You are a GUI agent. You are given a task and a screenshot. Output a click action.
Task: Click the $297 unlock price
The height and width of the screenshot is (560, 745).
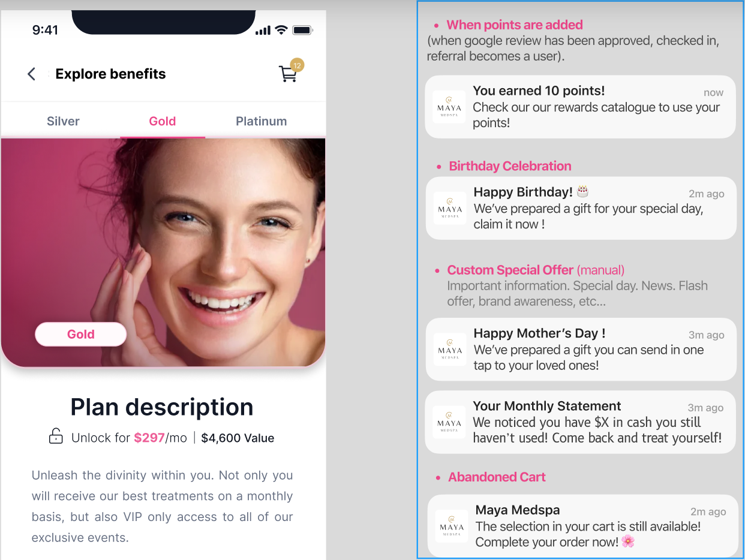(149, 438)
